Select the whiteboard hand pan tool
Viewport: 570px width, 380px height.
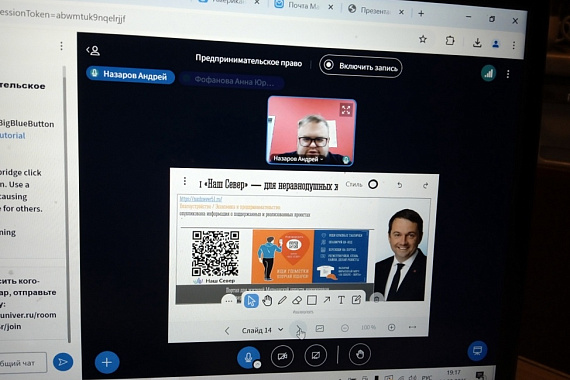(267, 300)
